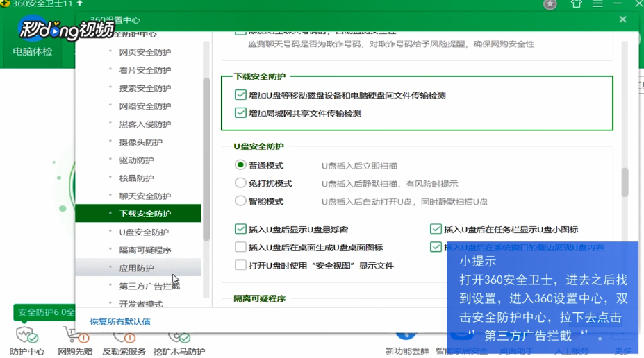Select the highlighted 下载安全防护 item
The width and height of the screenshot is (644, 358).
pos(138,214)
